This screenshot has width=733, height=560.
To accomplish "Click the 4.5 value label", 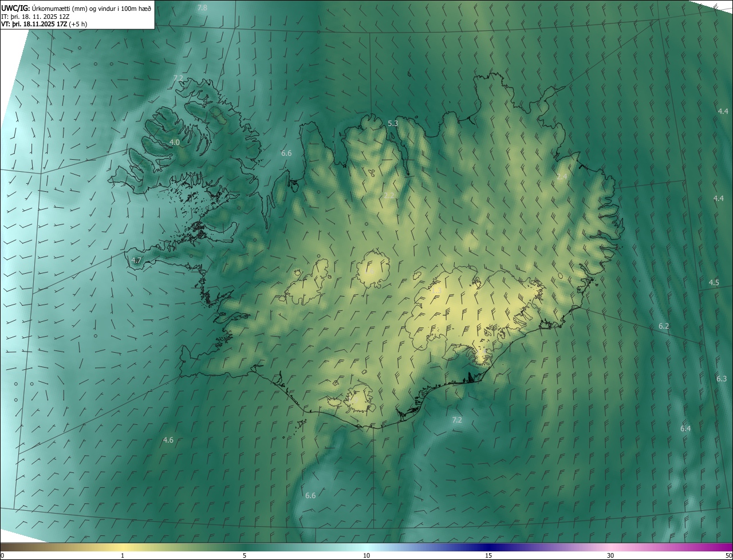I will [714, 283].
